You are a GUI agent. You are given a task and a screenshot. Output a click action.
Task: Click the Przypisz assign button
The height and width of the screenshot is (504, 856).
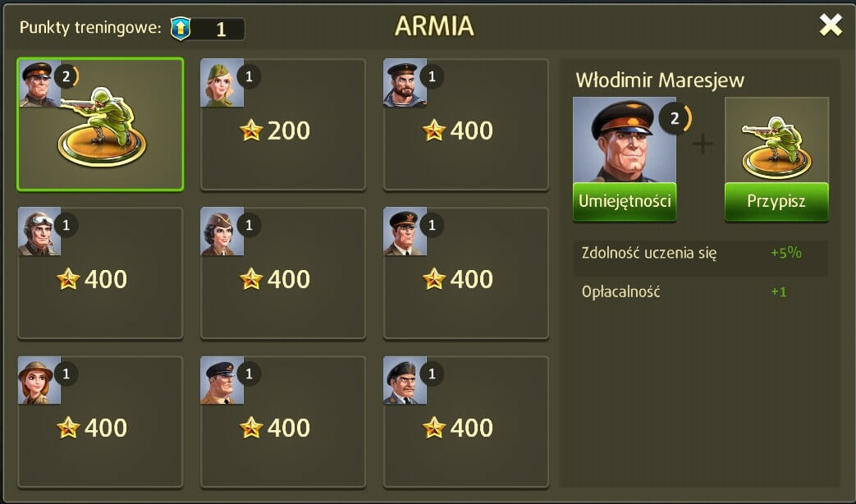[x=776, y=201]
